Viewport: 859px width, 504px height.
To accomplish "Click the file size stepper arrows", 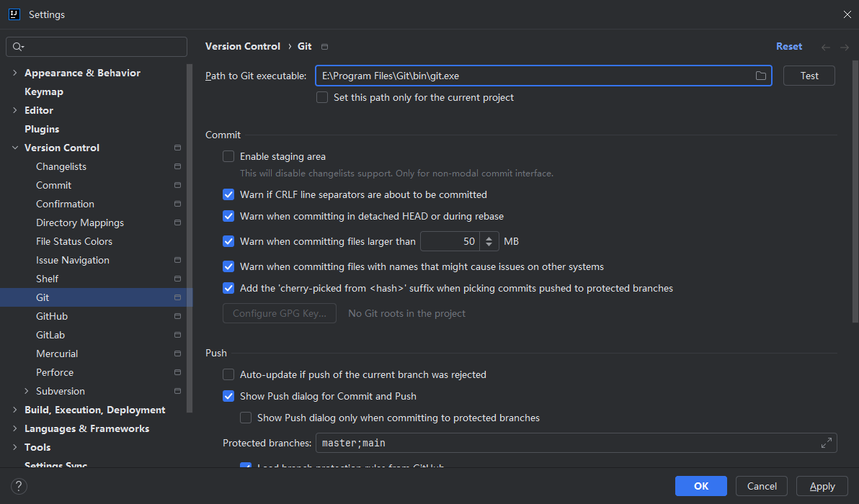I will 489,241.
